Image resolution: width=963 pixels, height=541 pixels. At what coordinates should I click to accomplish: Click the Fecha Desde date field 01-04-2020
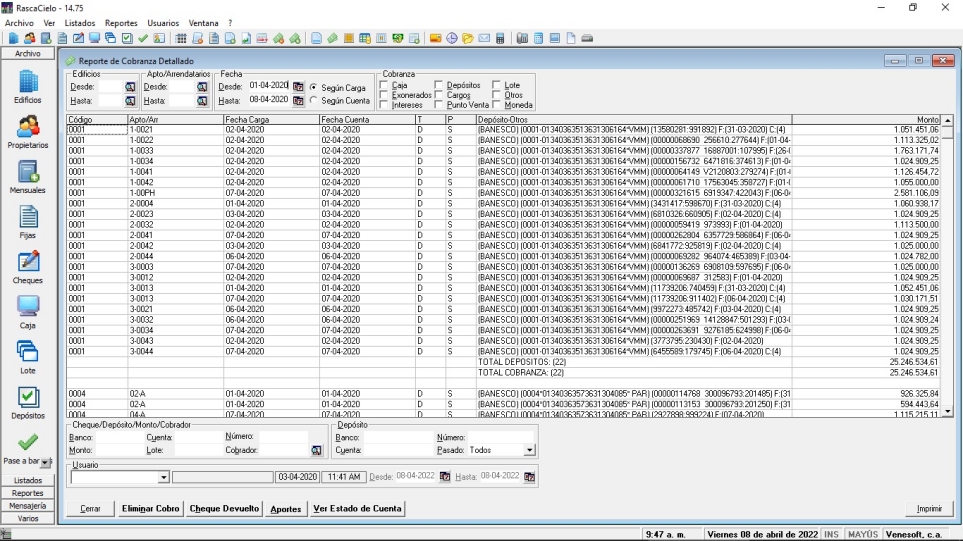coord(268,86)
